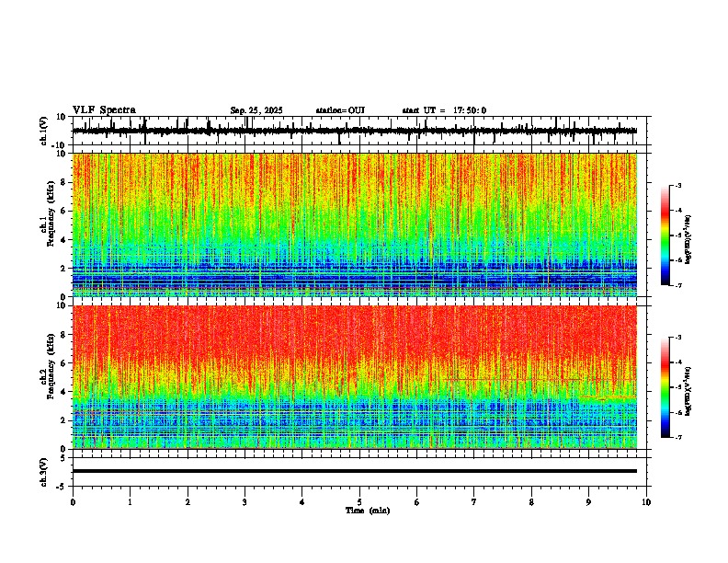Click inside the ch.2 frequency spectrogram
This screenshot has width=728, height=563.
(x=355, y=377)
